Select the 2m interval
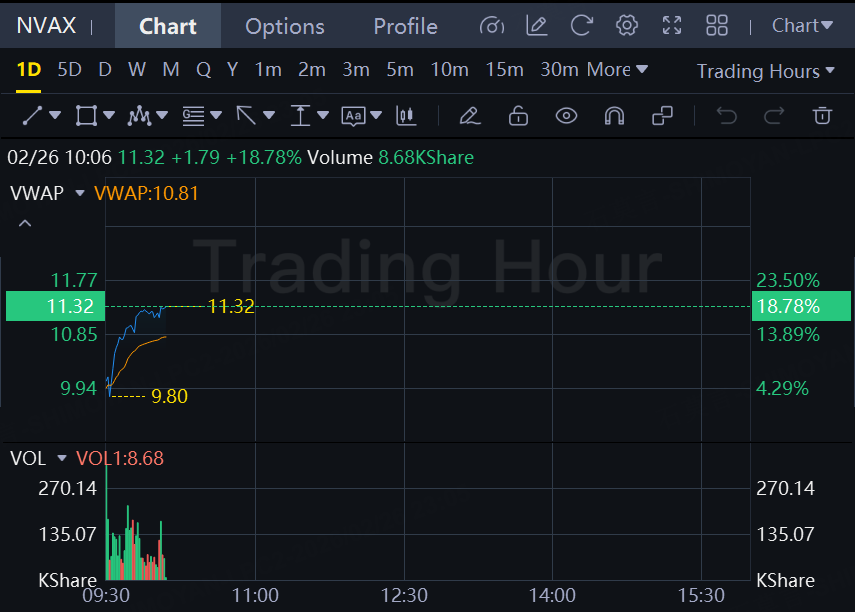The width and height of the screenshot is (855, 612). pyautogui.click(x=311, y=70)
